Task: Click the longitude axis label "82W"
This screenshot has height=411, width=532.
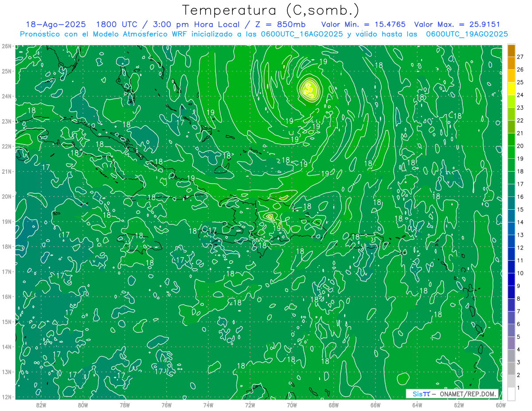Action: 41,405
